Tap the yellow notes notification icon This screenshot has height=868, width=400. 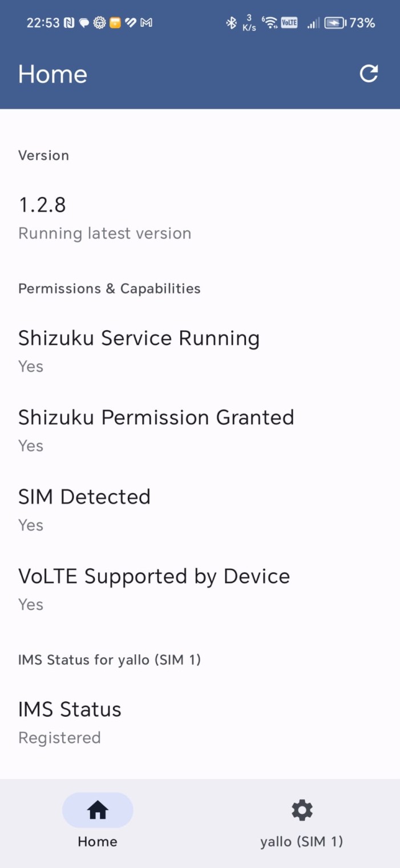[115, 23]
